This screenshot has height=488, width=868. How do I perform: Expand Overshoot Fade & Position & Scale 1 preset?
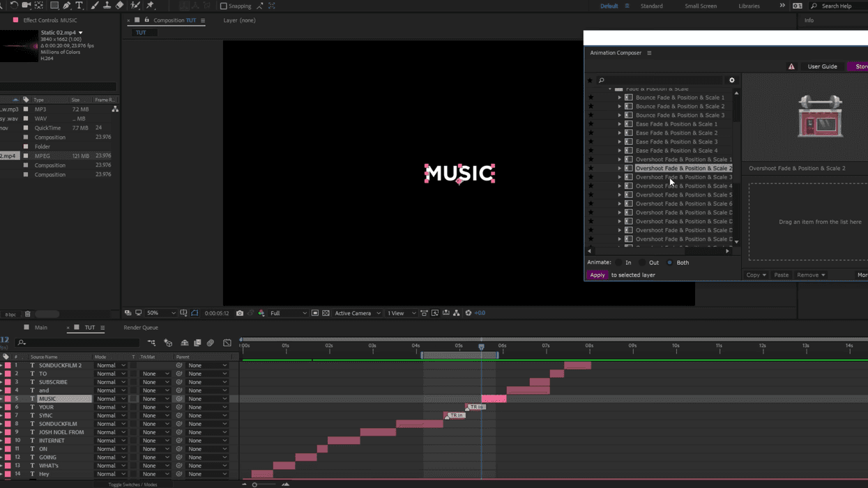tap(619, 160)
